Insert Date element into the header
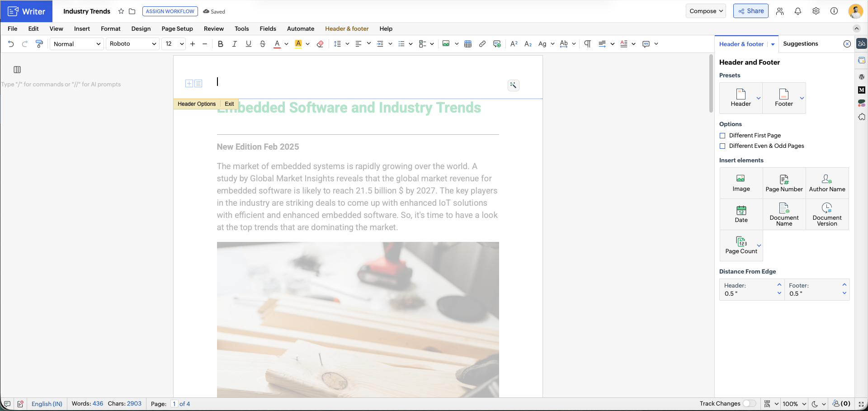The width and height of the screenshot is (868, 411). pos(741,214)
